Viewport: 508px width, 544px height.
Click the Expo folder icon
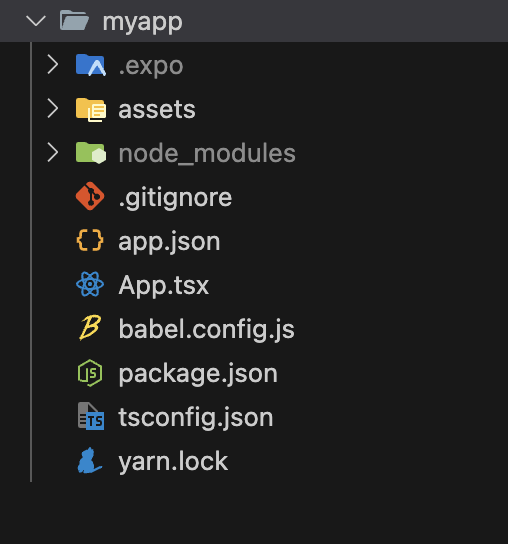point(91,65)
